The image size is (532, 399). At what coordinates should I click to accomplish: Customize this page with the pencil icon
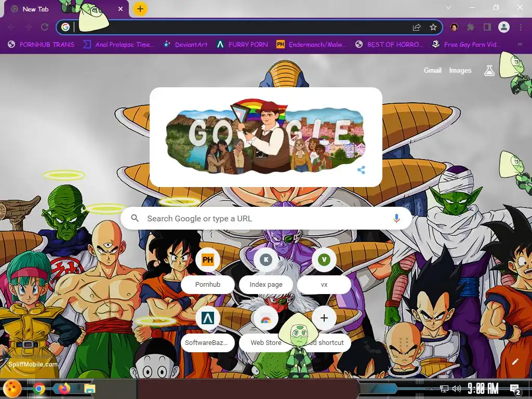point(515,362)
